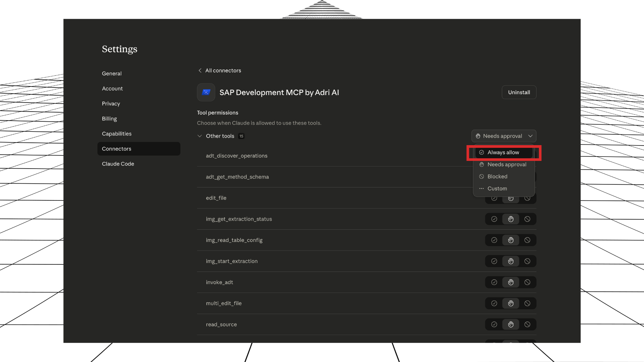Viewport: 644px width, 362px height.
Task: Block the read_source tool icon
Action: click(527, 324)
